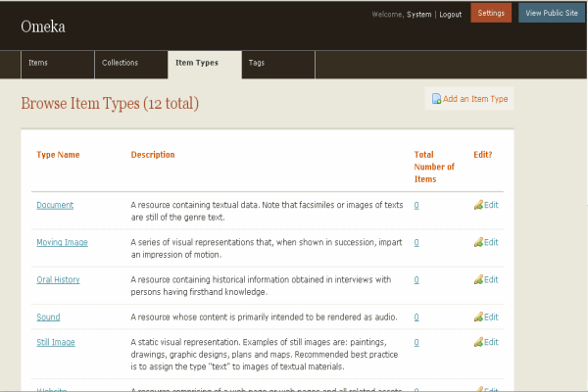Open the Settings button
Image resolution: width=588 pixels, height=392 pixels.
coord(491,14)
